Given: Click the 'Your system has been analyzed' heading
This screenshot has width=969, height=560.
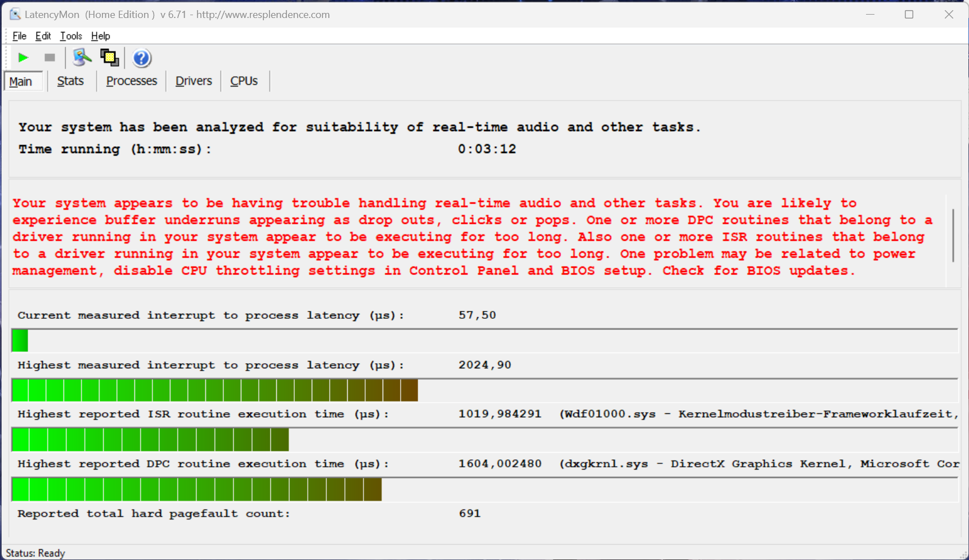Looking at the screenshot, I should (x=360, y=127).
